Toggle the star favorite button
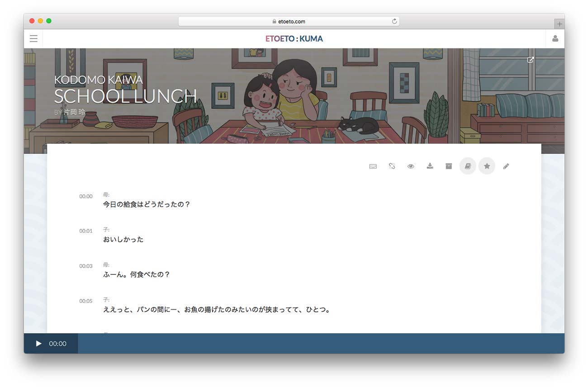This screenshot has width=588, height=387. click(487, 166)
